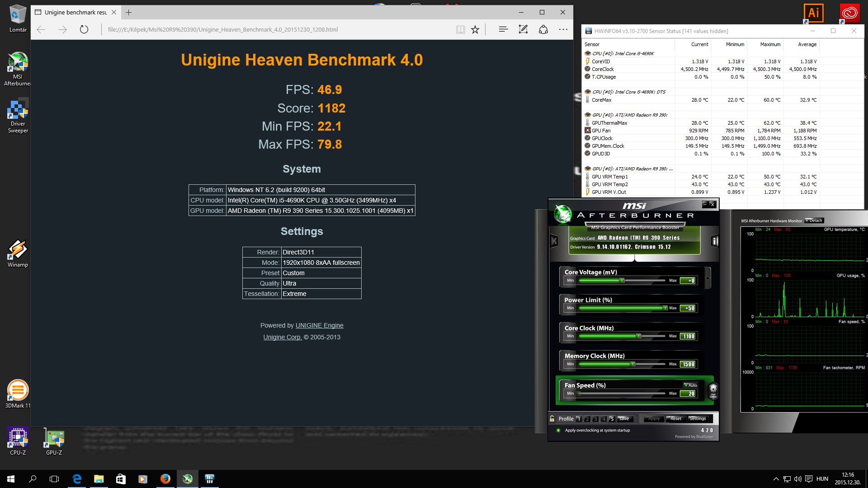This screenshot has width=868, height=488.
Task: Select Afterburner profile slot 1
Action: click(x=579, y=419)
